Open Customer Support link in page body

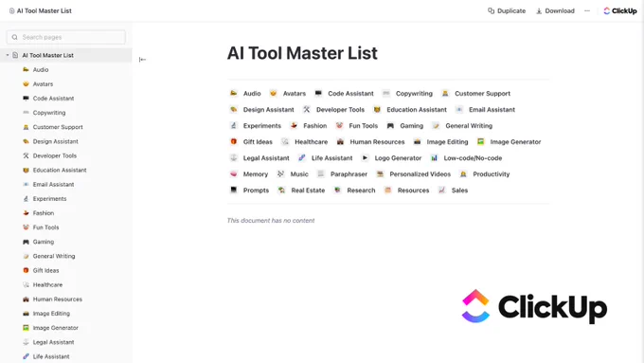click(483, 93)
